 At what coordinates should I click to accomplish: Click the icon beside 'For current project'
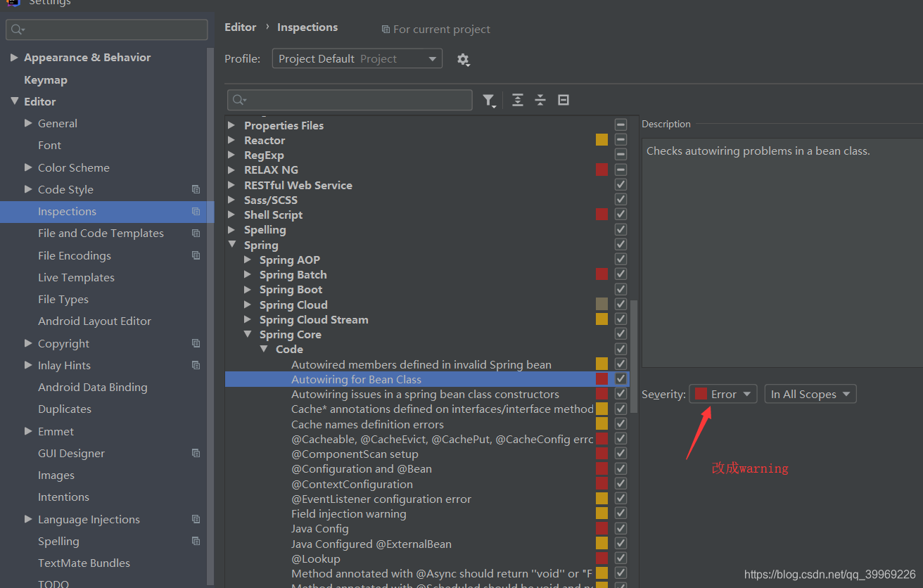(385, 30)
